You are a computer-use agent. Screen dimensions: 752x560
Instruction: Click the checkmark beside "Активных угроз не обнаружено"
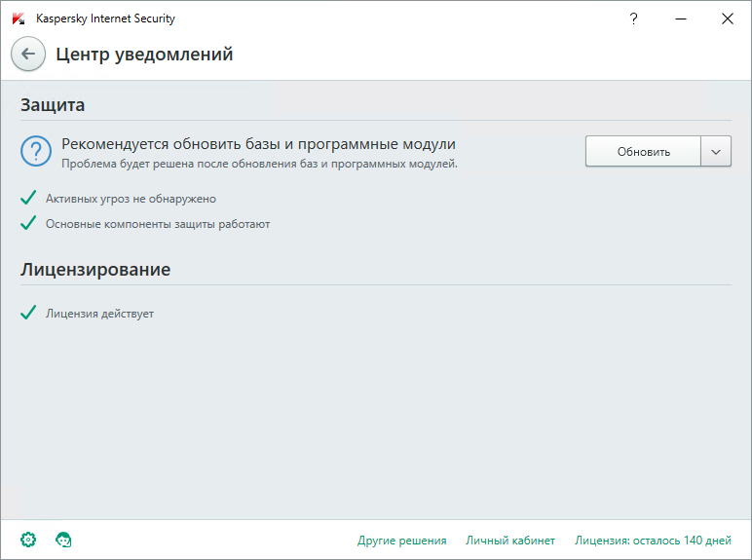click(x=28, y=199)
